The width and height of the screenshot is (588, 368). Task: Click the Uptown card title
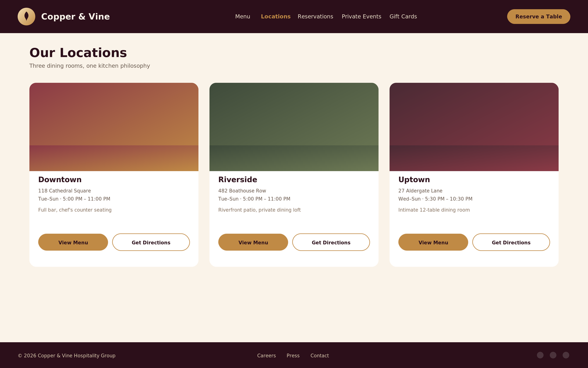[414, 180]
